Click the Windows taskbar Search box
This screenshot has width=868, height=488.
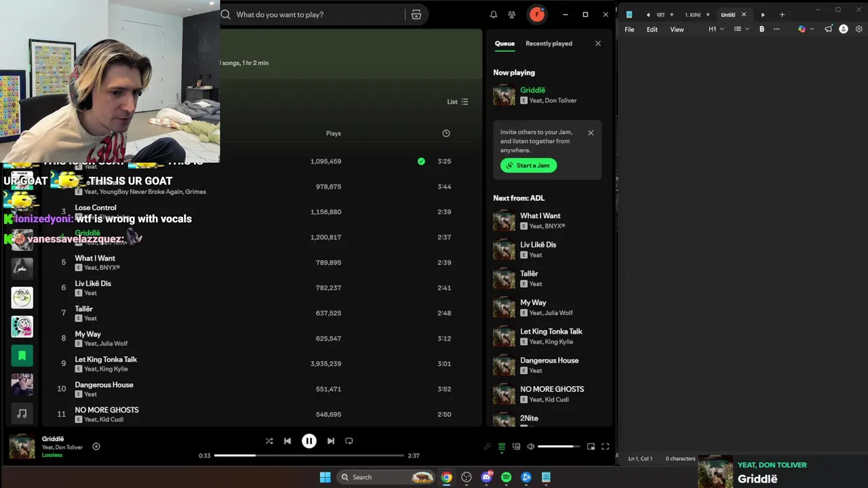(x=385, y=477)
